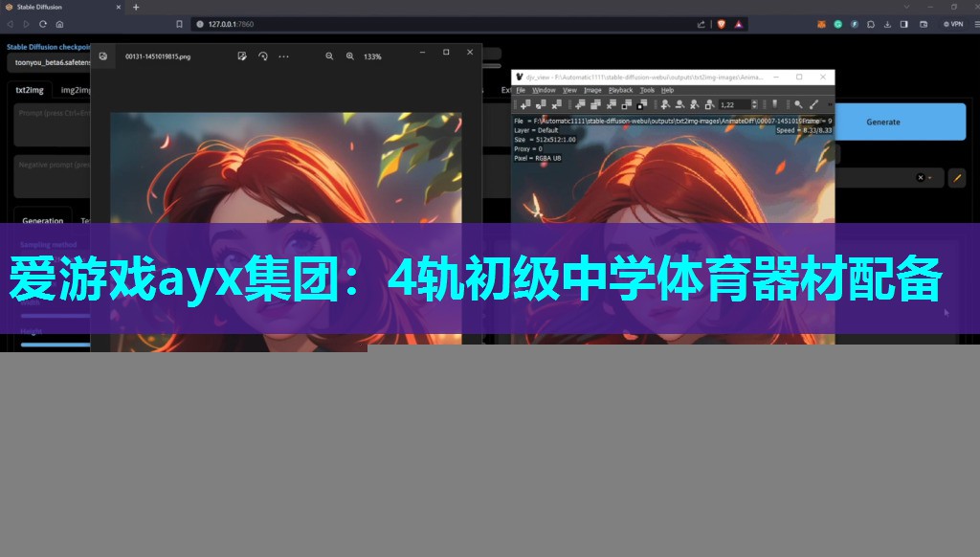The image size is (980, 557).
Task: Open the Brave Shields lion icon
Action: (x=722, y=24)
